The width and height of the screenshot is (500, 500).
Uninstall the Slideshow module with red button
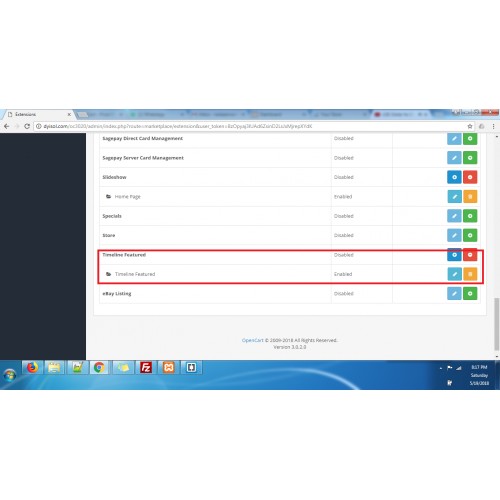click(x=470, y=177)
